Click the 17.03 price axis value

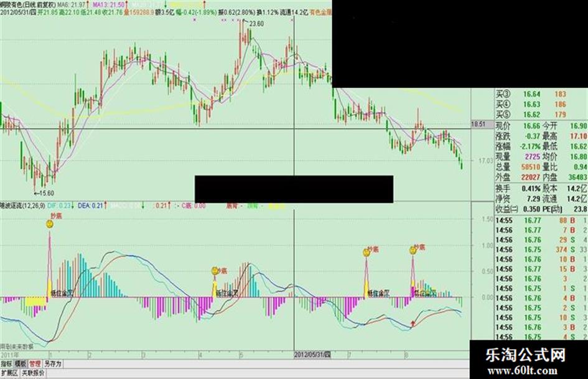485,161
